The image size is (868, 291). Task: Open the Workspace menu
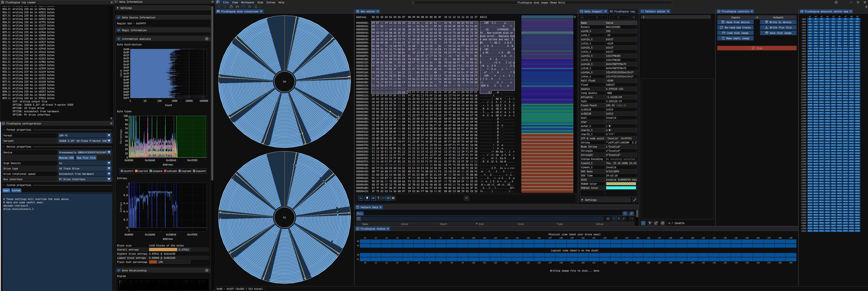click(x=247, y=2)
